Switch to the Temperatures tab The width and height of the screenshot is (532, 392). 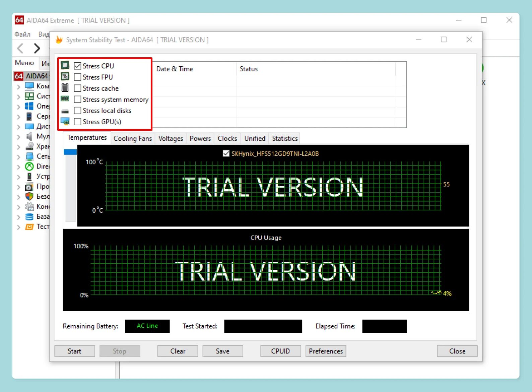pyautogui.click(x=87, y=138)
